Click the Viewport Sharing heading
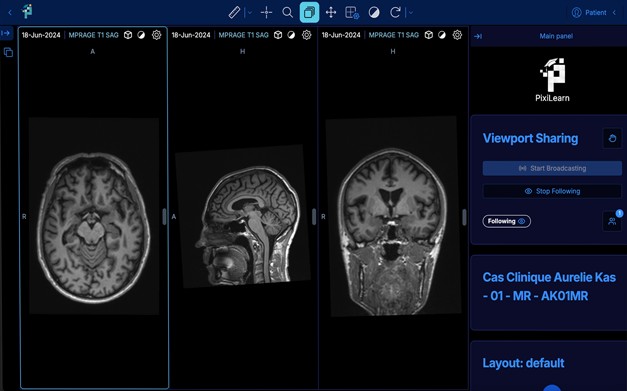Viewport: 627px width, 391px height. [530, 138]
